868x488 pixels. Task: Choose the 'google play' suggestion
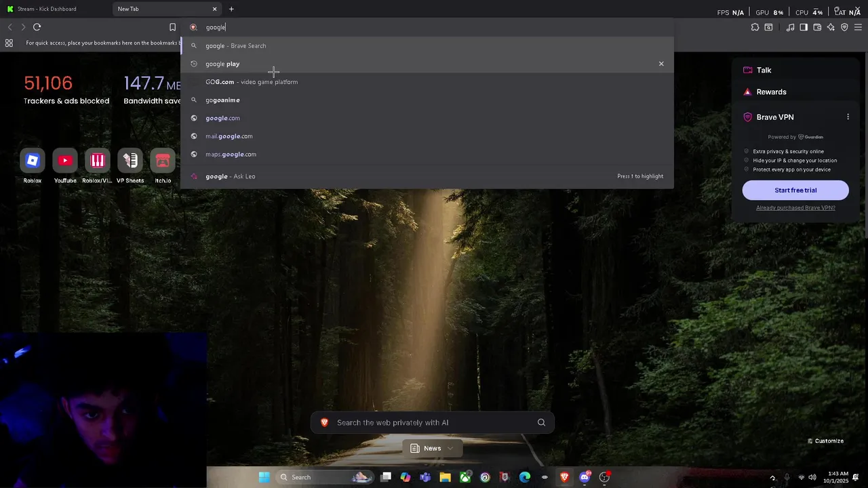coord(427,64)
